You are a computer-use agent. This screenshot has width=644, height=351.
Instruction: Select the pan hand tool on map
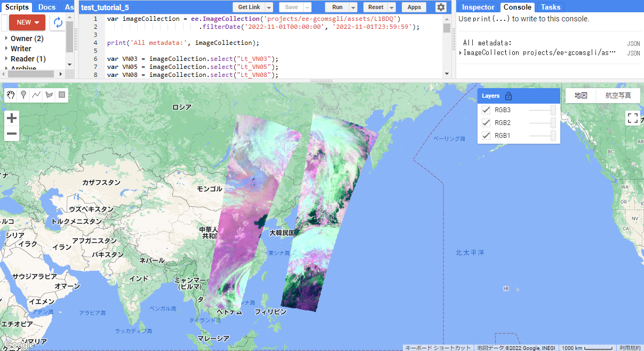[x=11, y=95]
